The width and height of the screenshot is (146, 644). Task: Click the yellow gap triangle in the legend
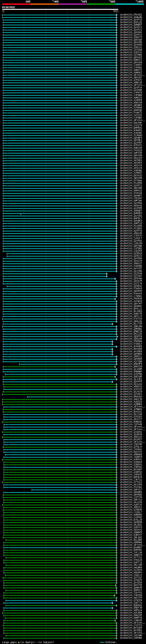(19, 642)
